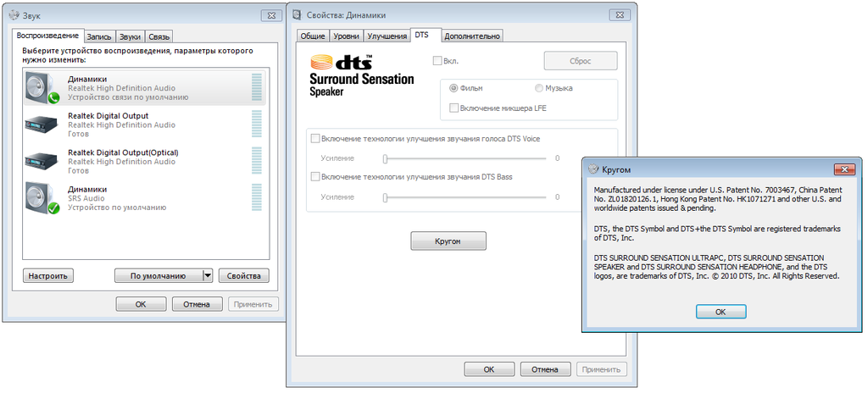Switch to the Запись tab
The width and height of the screenshot is (868, 393).
100,36
